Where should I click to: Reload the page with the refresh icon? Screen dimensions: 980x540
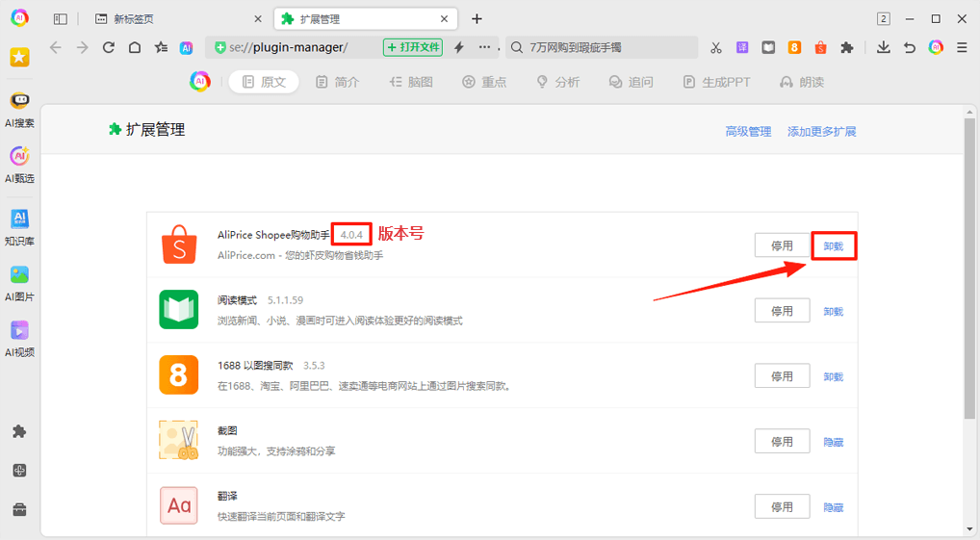(109, 47)
